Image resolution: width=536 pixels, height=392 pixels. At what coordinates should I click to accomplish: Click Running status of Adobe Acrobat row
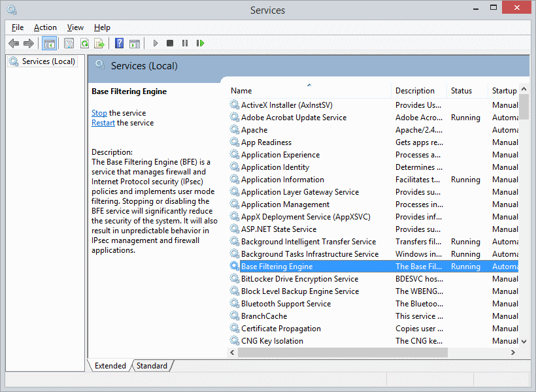465,118
